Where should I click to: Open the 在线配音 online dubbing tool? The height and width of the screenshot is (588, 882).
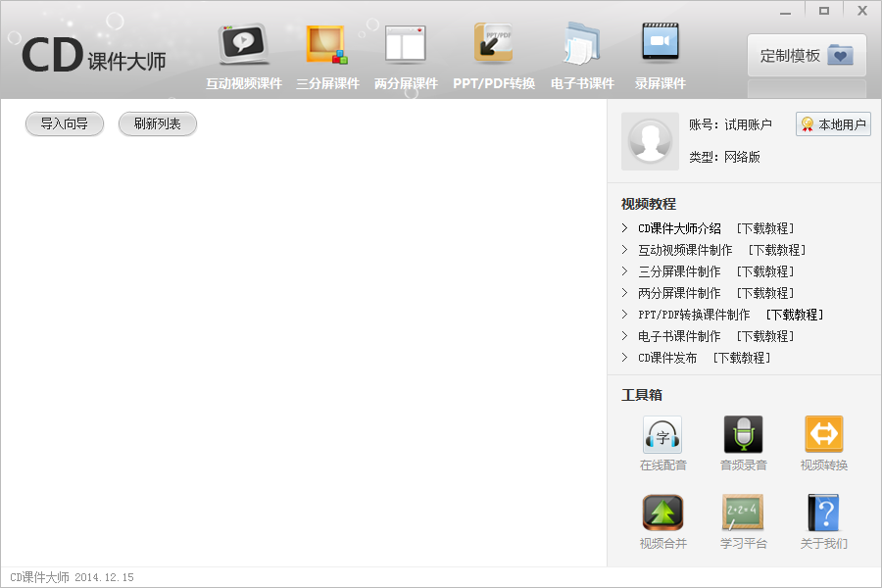661,435
